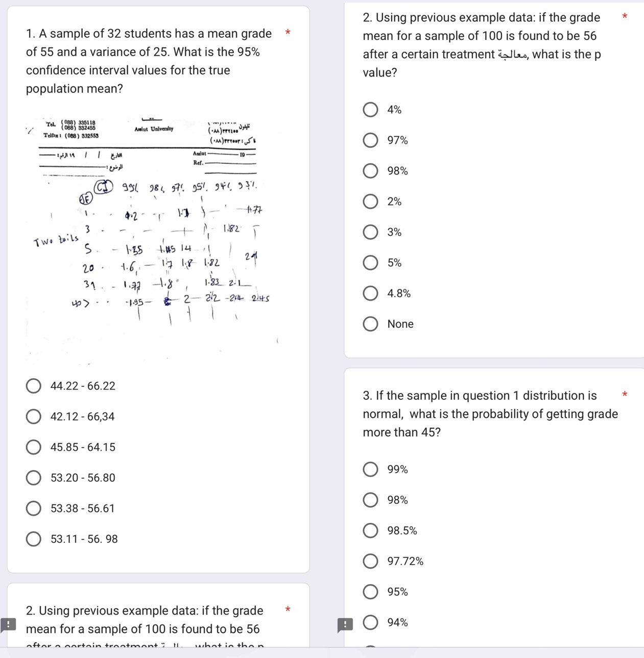Mark the 53.11 - 56. 98 option

34,539
